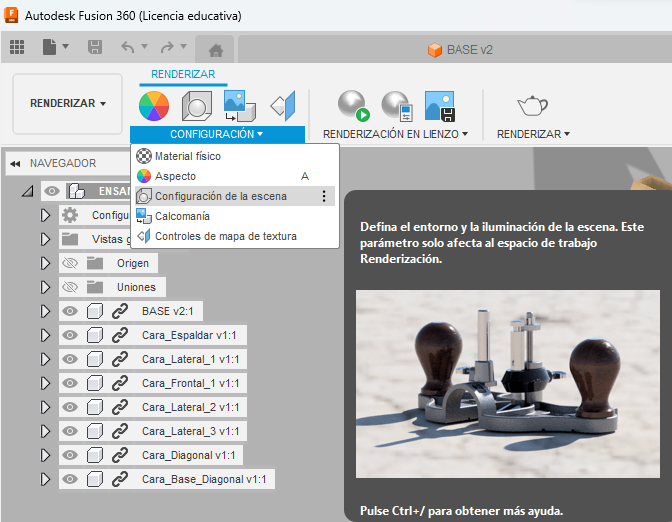The width and height of the screenshot is (672, 522).
Task: Redo the last action
Action: coord(167,47)
